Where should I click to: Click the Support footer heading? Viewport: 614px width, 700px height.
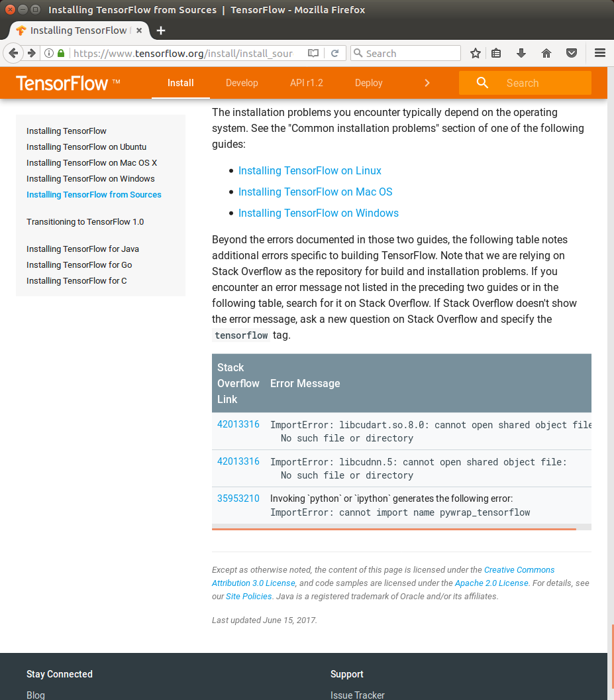pyautogui.click(x=346, y=674)
